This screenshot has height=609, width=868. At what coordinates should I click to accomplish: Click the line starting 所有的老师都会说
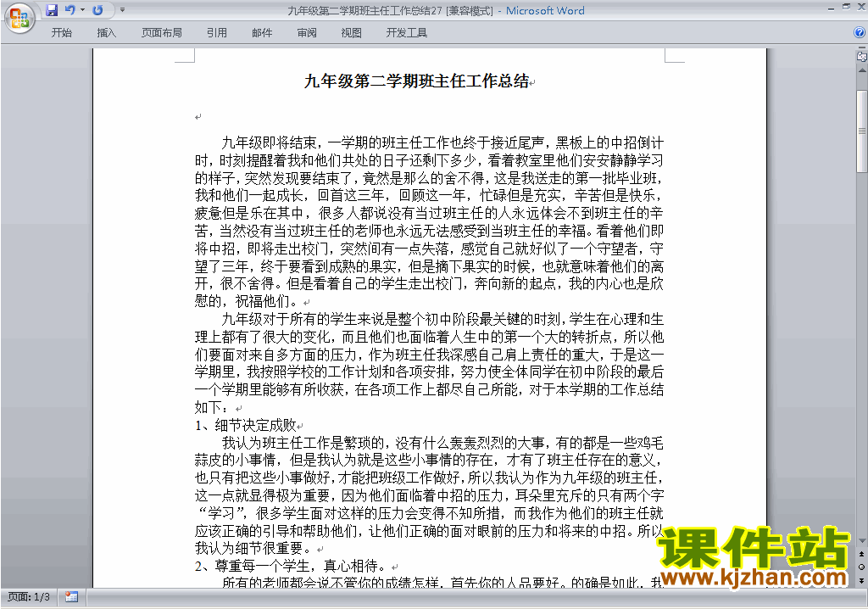(x=442, y=582)
